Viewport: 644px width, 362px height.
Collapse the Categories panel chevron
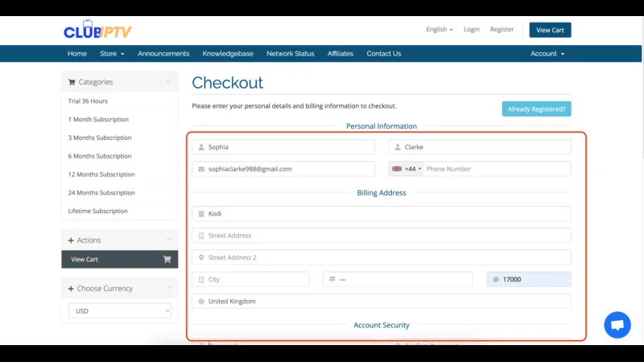point(168,82)
